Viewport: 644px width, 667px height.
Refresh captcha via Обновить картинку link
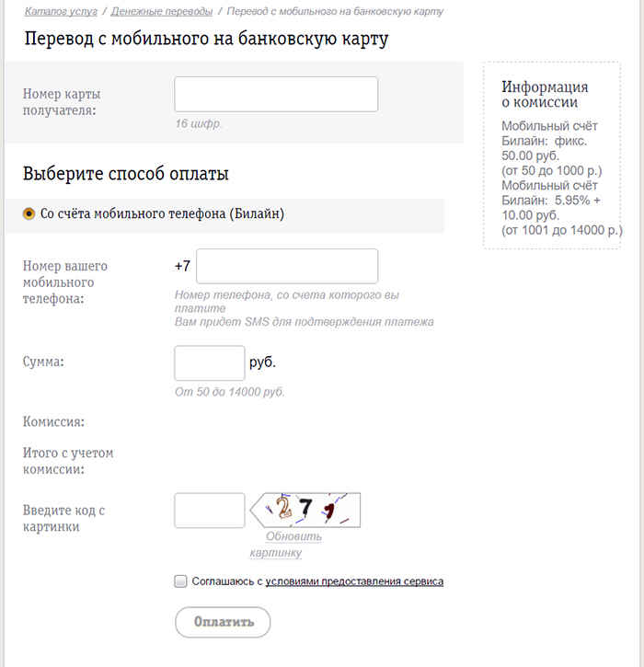click(x=285, y=544)
